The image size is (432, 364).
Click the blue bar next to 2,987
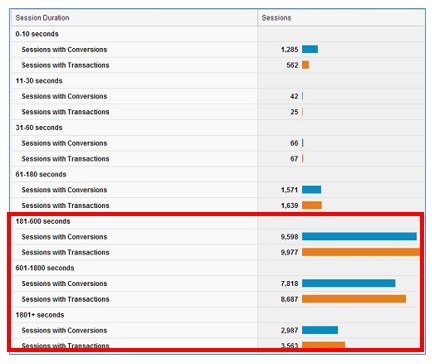point(320,330)
